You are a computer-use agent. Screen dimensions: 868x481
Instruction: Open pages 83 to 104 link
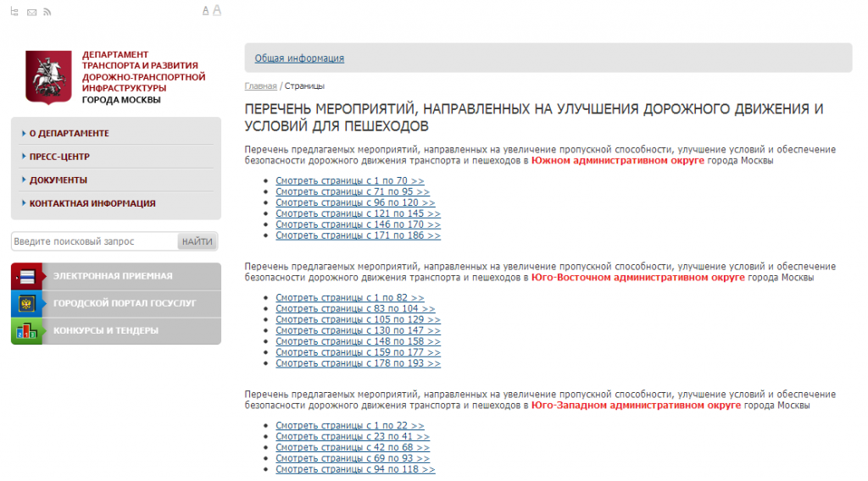point(355,308)
